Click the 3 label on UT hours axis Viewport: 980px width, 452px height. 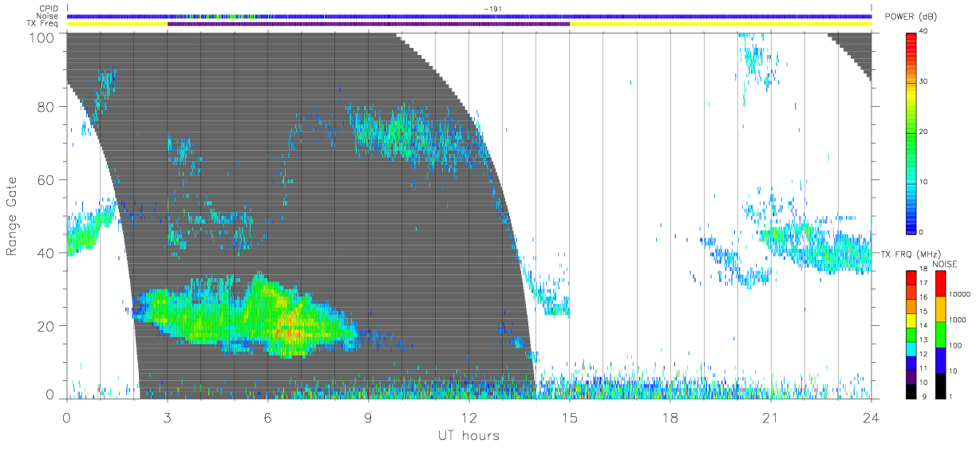[x=168, y=416]
